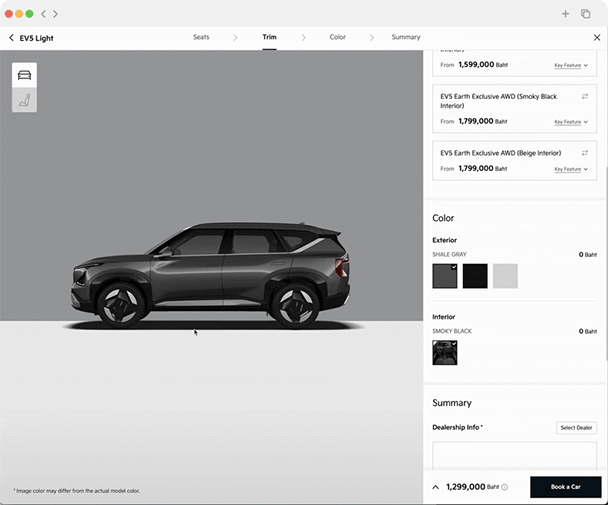Click compare icon for Smoky Black Interior trim
This screenshot has width=608, height=505.
[x=585, y=96]
